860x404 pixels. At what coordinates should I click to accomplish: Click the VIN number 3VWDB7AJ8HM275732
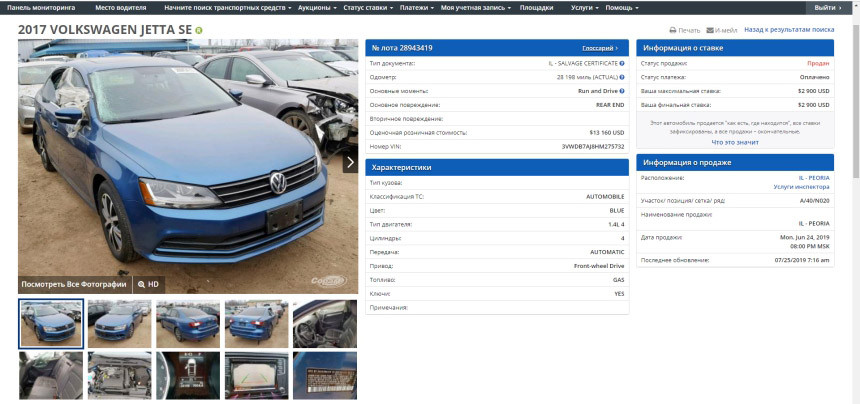(x=593, y=147)
